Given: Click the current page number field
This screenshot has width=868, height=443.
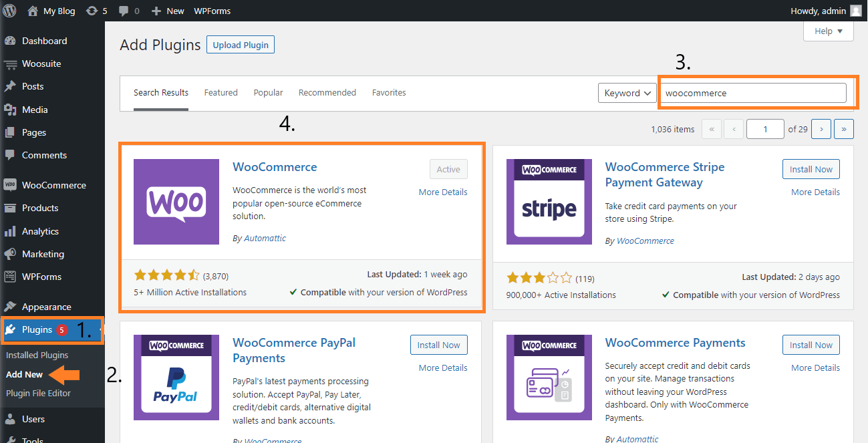Looking at the screenshot, I should (x=765, y=129).
